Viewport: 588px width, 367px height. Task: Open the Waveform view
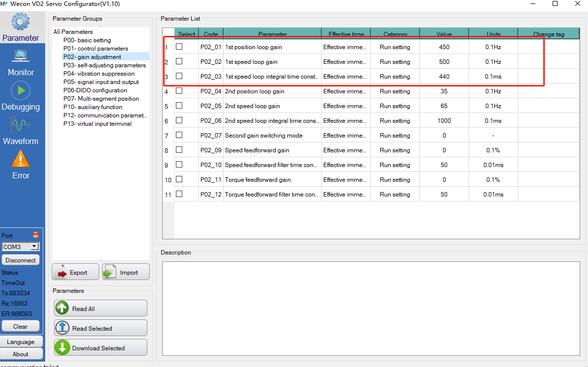point(21,125)
